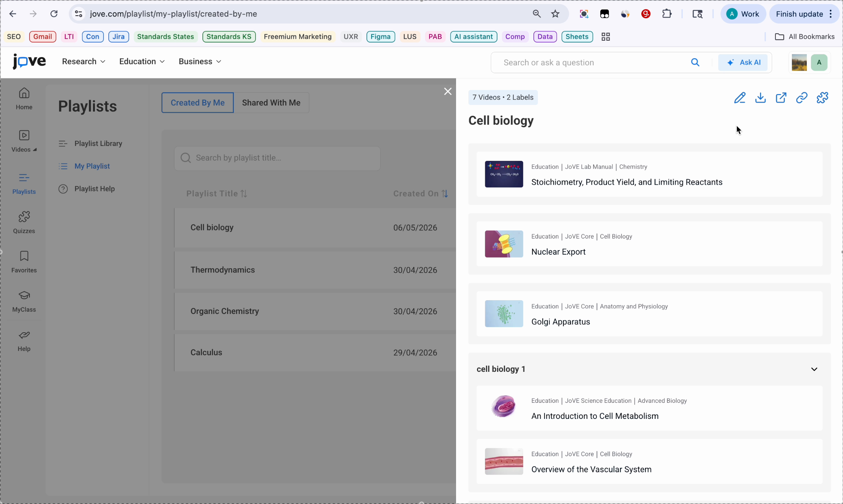Expand the Business menu
The width and height of the screenshot is (843, 504).
[200, 61]
